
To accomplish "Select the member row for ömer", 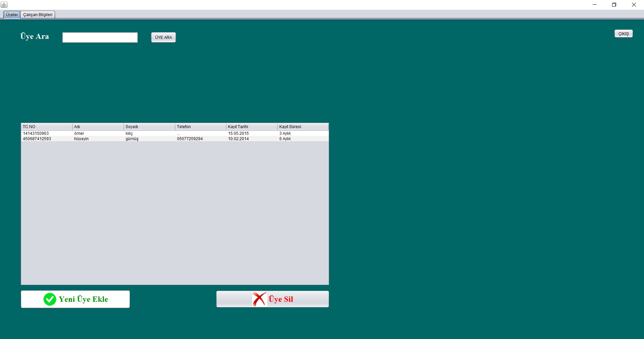I will [x=79, y=133].
